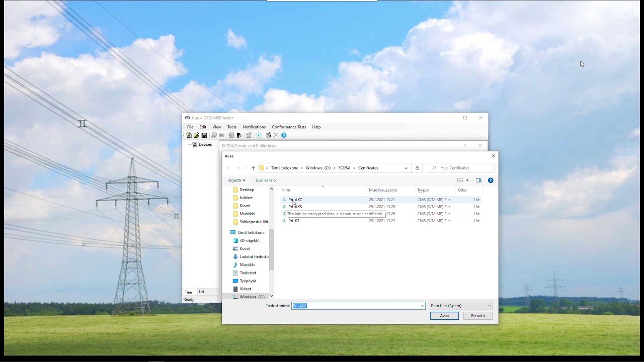Select the Pri-KS file
The height and width of the screenshot is (362, 644).
[x=294, y=221]
